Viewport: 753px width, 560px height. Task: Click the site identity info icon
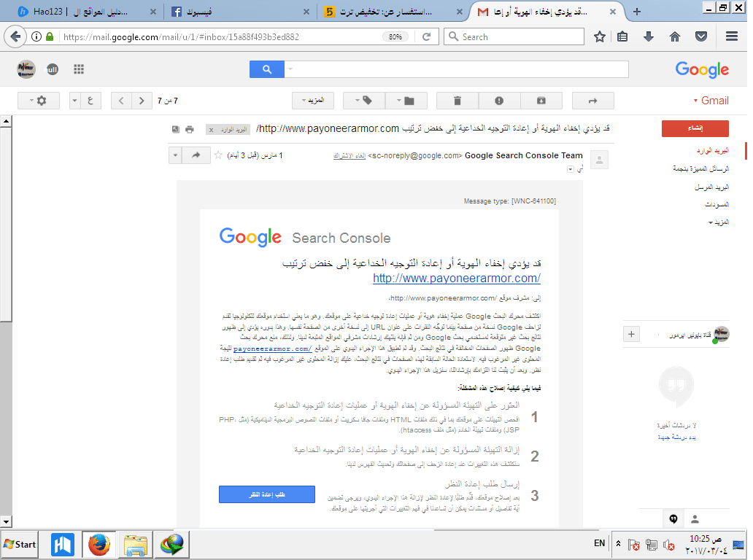tap(36, 36)
